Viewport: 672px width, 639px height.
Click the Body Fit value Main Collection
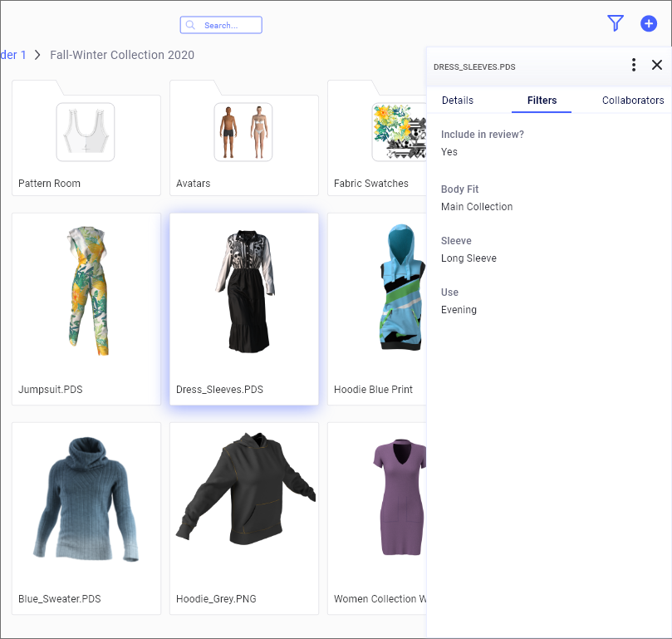(x=477, y=207)
